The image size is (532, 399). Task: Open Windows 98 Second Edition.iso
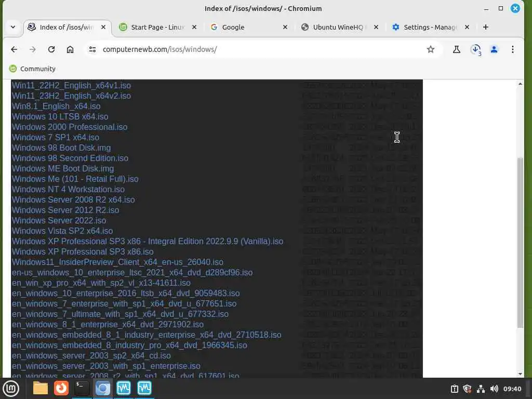(70, 158)
